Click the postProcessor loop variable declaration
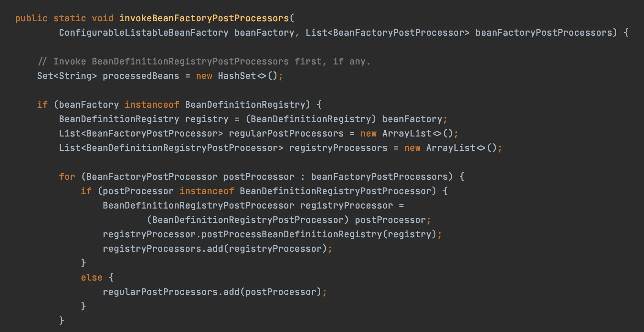This screenshot has height=332, width=644. [x=259, y=177]
